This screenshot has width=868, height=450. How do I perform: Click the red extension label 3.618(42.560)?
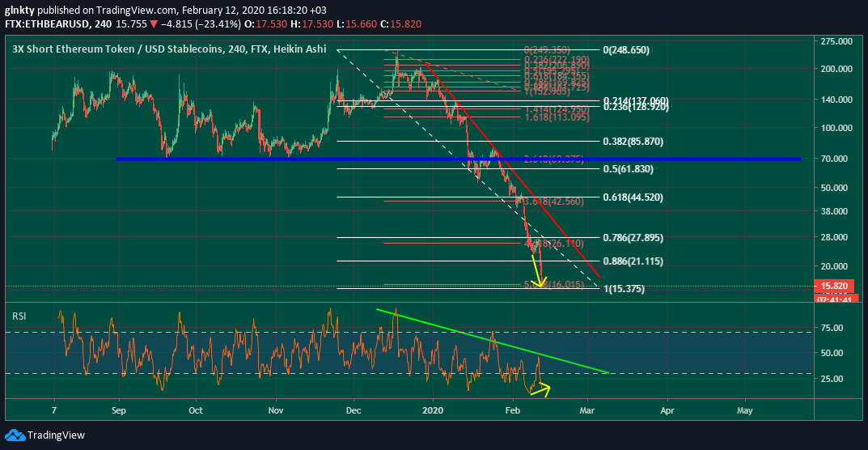coord(553,202)
